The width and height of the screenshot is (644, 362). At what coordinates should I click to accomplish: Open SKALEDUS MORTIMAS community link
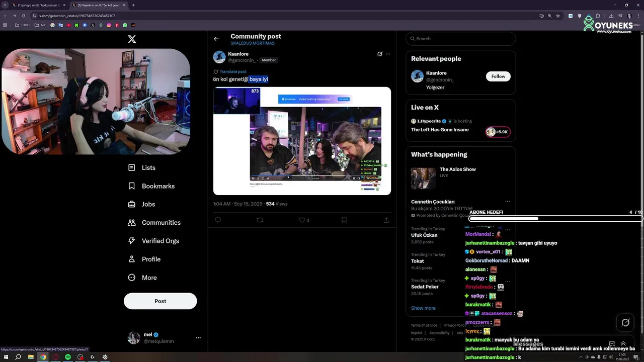(x=253, y=43)
